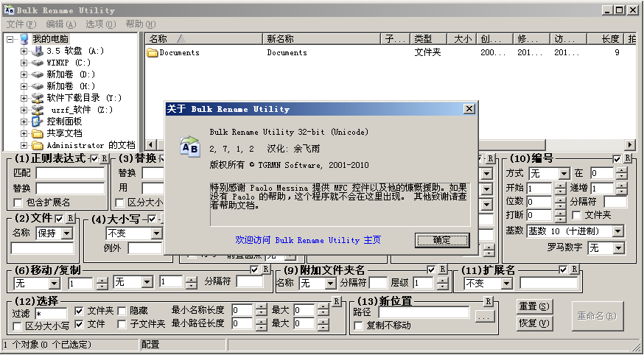The width and height of the screenshot is (644, 355).
Task: Open the 罗马数字 dropdown
Action: [618, 248]
